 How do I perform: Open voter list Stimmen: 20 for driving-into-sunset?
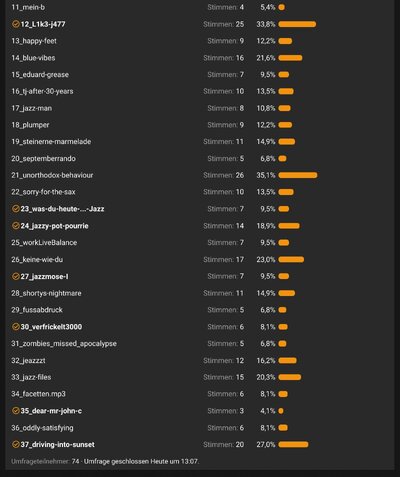(224, 444)
